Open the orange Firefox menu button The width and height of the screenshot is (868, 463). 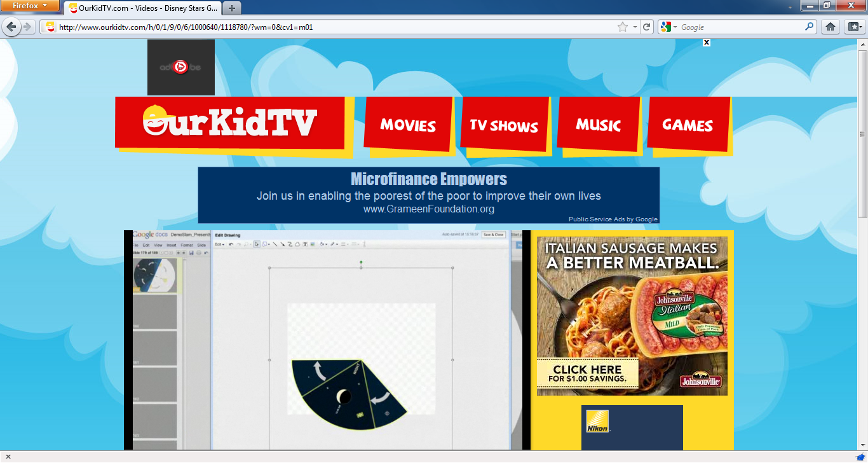coord(30,6)
